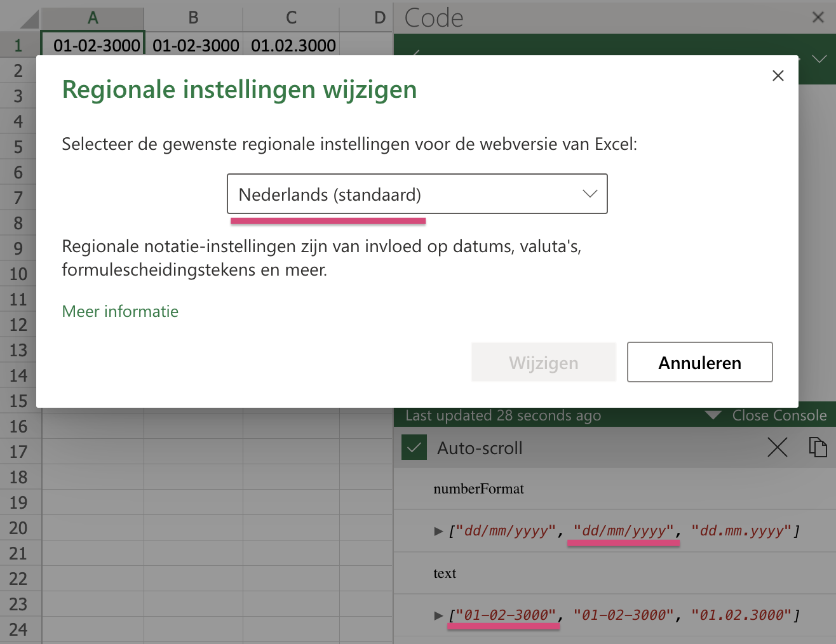Copy the console output
The width and height of the screenshot is (836, 644).
click(818, 448)
